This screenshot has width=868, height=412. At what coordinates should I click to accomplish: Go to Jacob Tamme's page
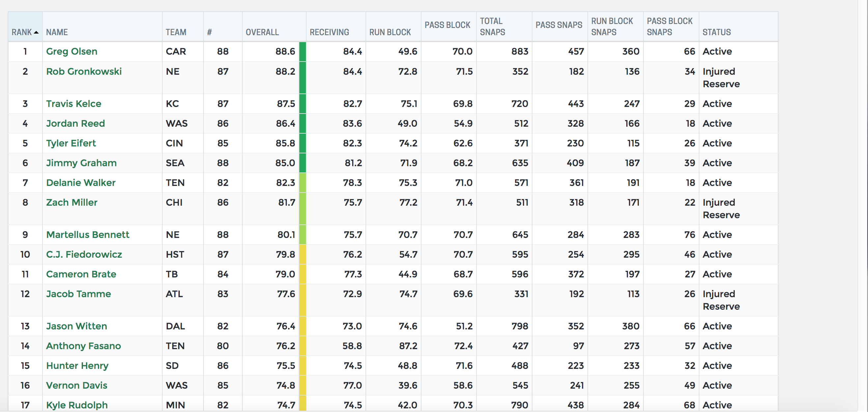(78, 294)
